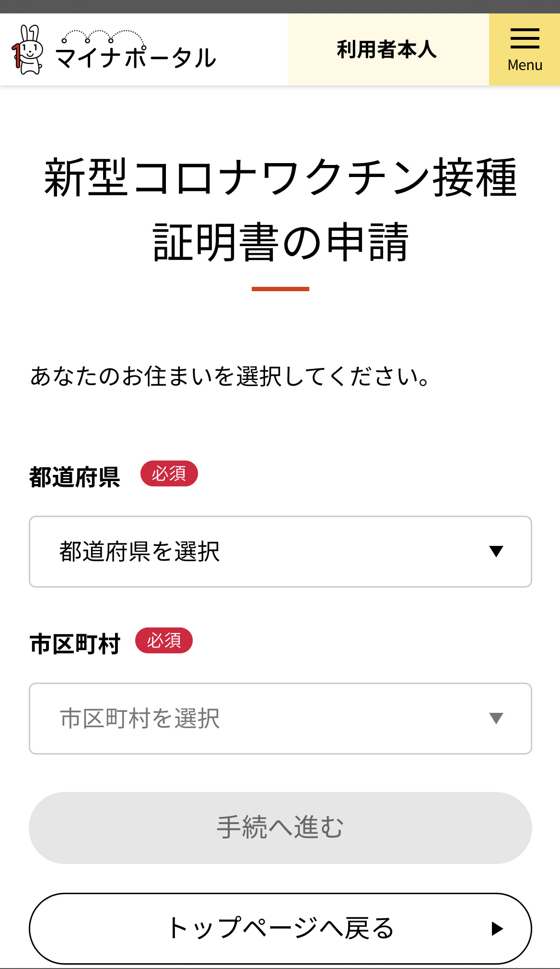Click the トップページへ戻る button
560x969 pixels.
(x=280, y=929)
